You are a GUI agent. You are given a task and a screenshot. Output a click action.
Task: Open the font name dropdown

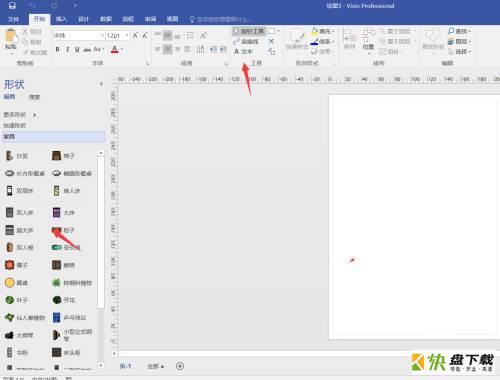coord(102,35)
